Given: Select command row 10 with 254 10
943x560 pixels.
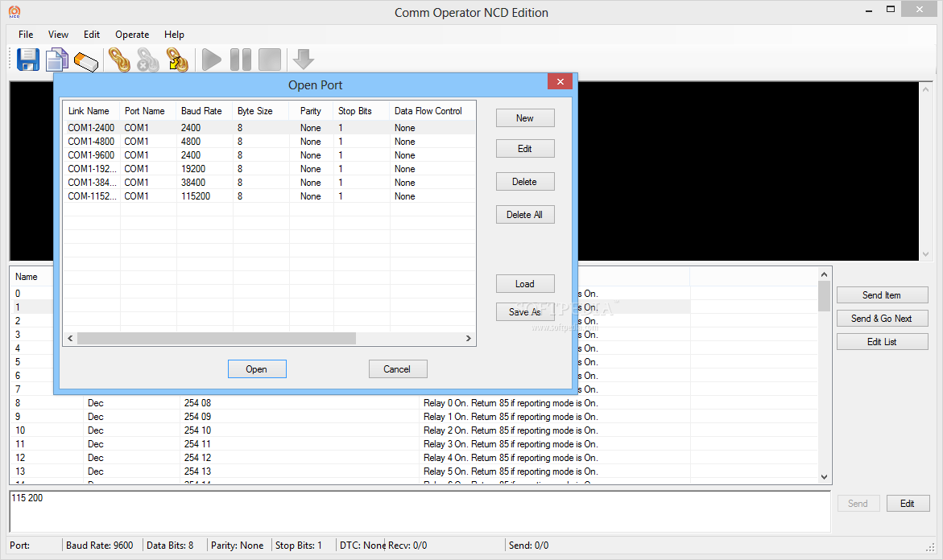Looking at the screenshot, I should click(415, 430).
